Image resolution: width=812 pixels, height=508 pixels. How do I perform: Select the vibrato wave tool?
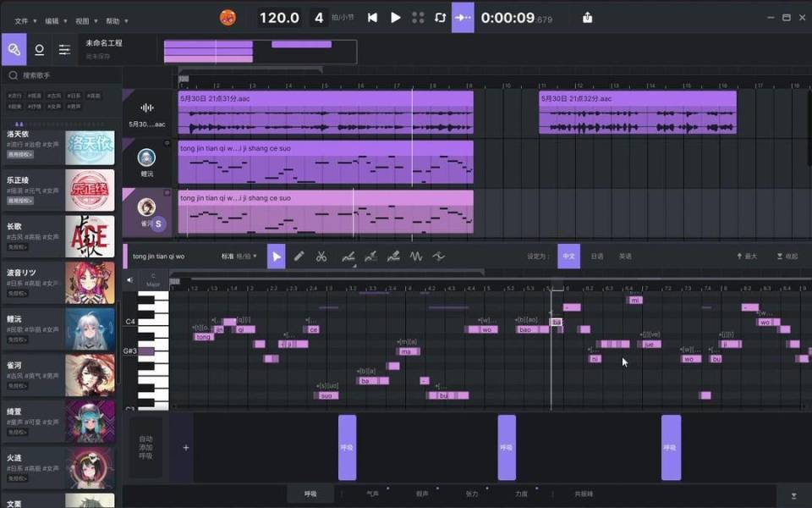[x=416, y=256]
